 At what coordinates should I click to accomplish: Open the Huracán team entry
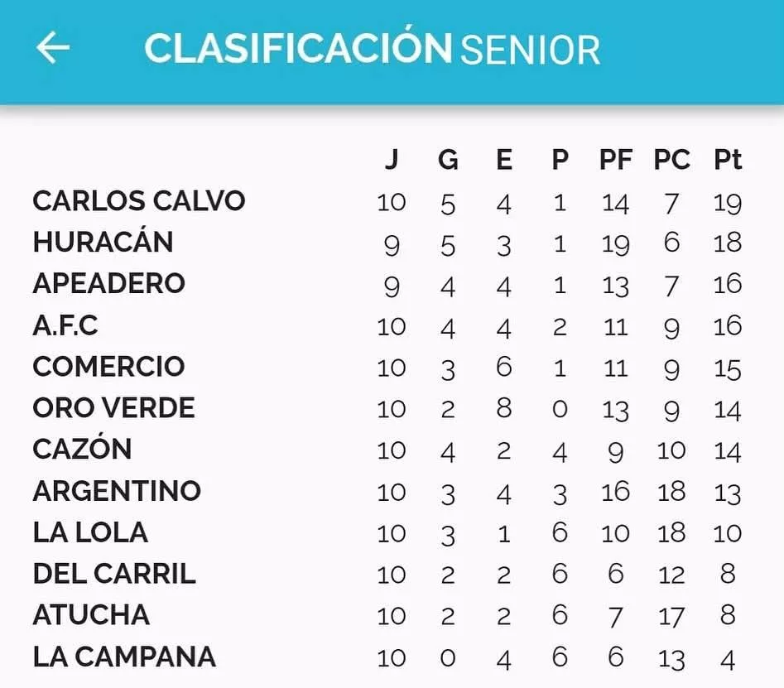point(103,243)
